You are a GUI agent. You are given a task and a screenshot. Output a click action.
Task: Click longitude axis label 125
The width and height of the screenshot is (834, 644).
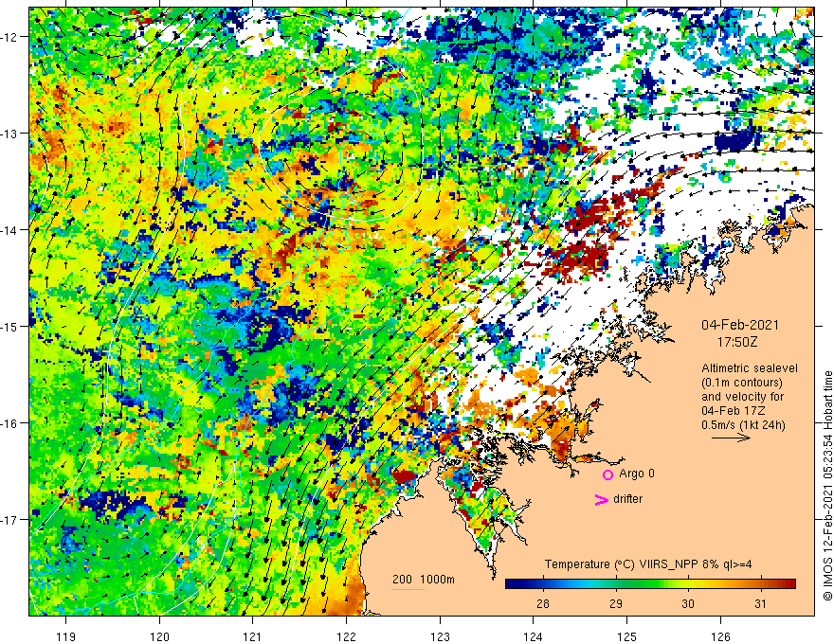point(627,636)
